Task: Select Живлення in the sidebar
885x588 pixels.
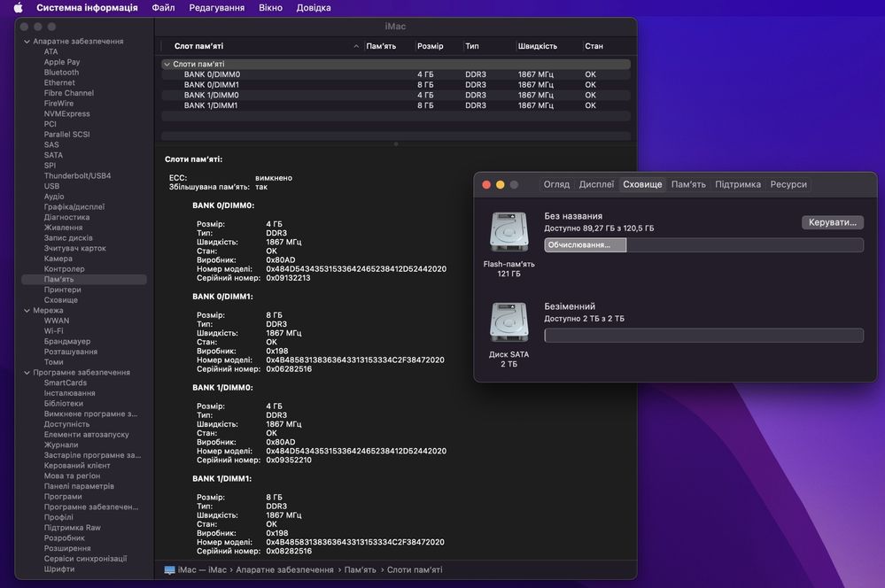Action: [x=63, y=228]
